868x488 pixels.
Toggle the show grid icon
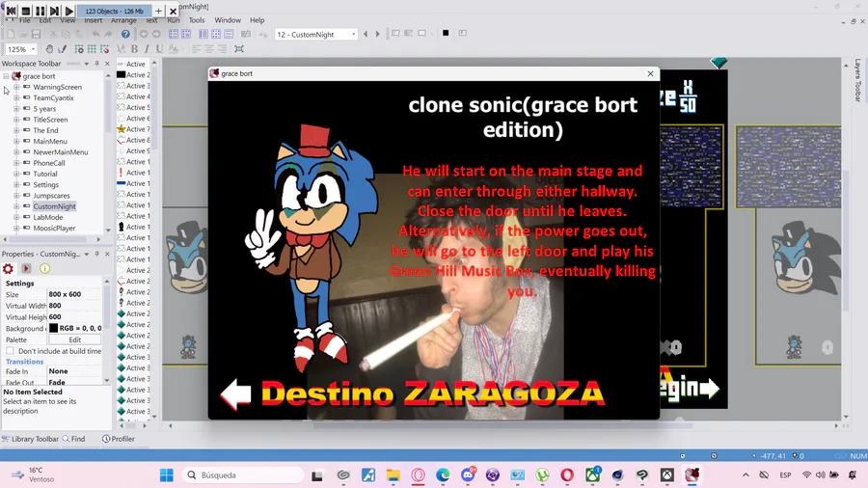pyautogui.click(x=92, y=48)
